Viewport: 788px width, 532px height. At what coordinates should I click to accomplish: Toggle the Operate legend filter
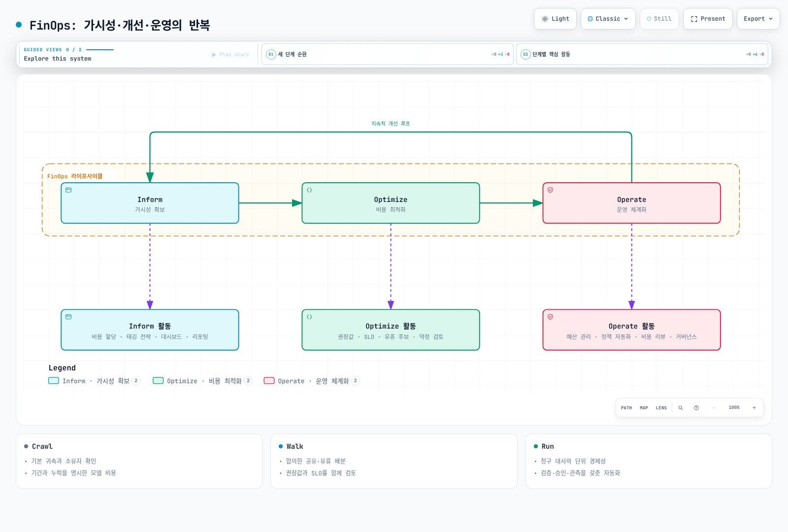pos(312,381)
